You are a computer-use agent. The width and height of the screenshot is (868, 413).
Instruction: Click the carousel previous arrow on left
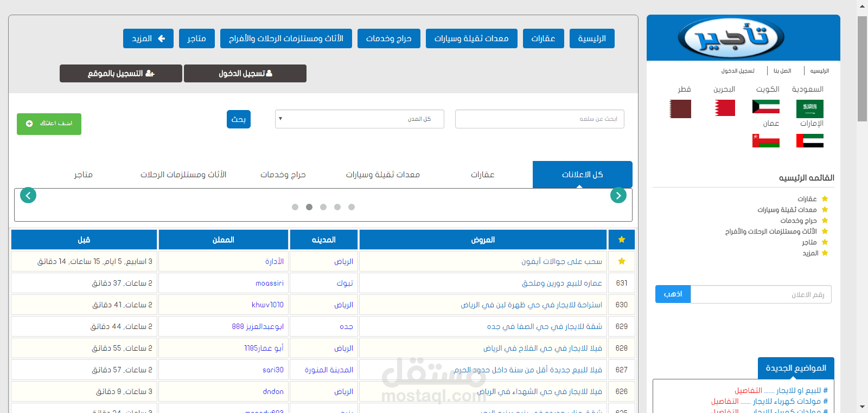28,195
